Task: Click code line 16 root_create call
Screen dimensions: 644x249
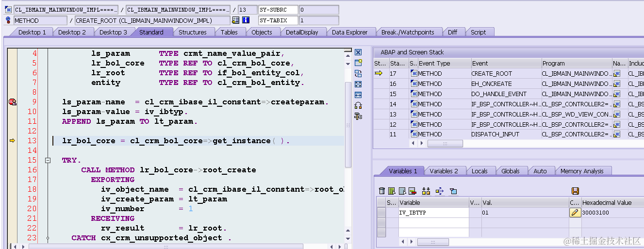Action: coord(168,170)
